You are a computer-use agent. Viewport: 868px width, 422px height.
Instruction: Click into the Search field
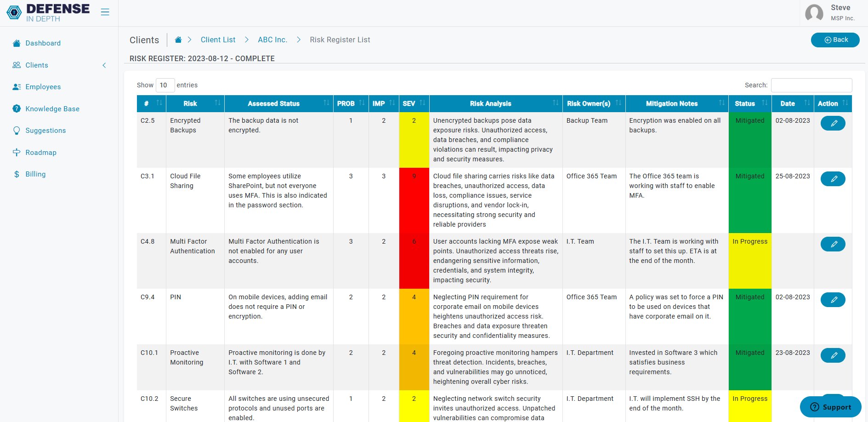pos(811,85)
